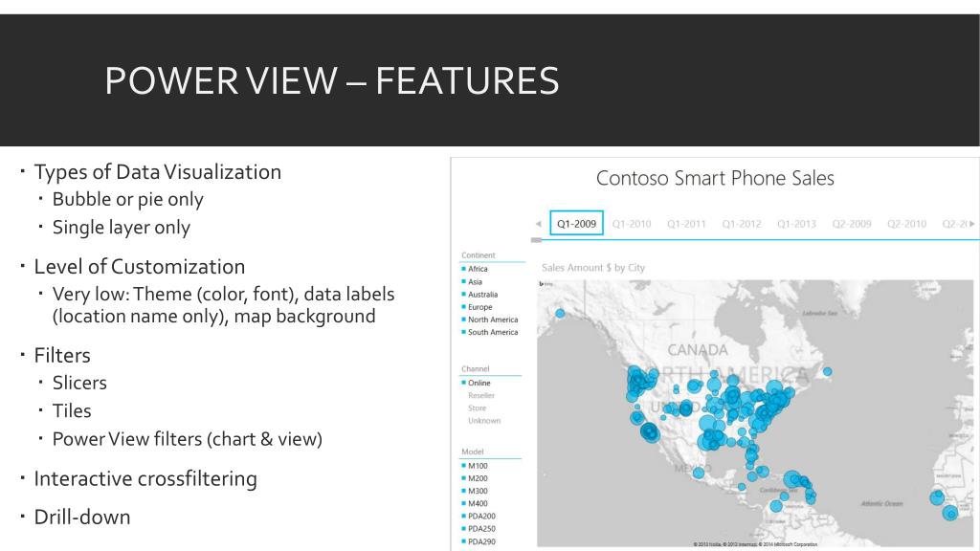Filter by Europe in Continent slicer
The height and width of the screenshot is (551, 980).
(x=480, y=307)
